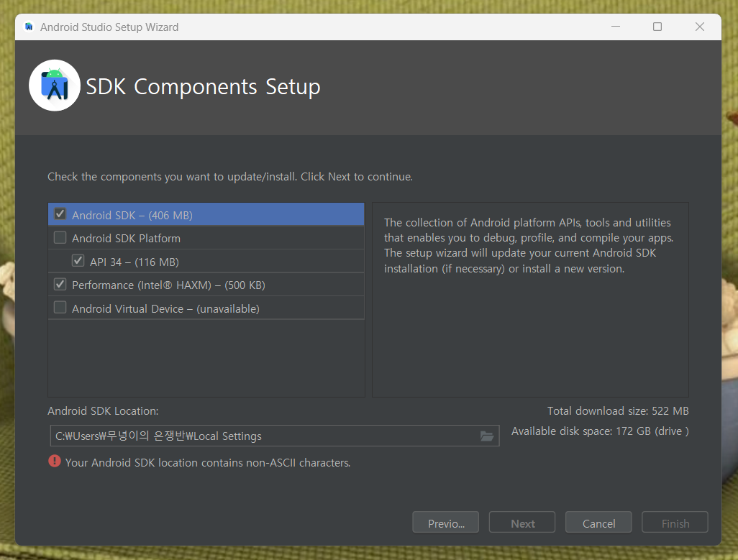Image resolution: width=738 pixels, height=560 pixels.
Task: Cancel the setup wizard
Action: click(x=598, y=523)
